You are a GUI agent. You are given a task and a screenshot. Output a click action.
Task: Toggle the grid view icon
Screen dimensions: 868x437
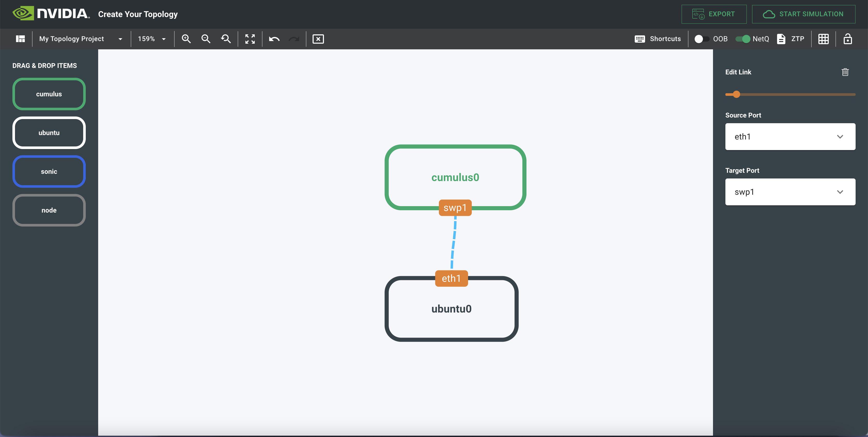(x=823, y=39)
